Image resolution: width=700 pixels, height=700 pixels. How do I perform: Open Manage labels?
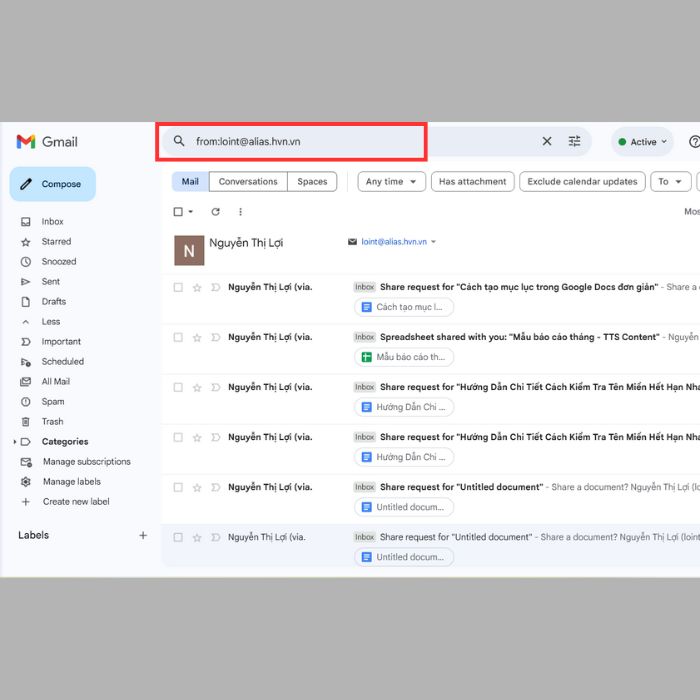(71, 482)
